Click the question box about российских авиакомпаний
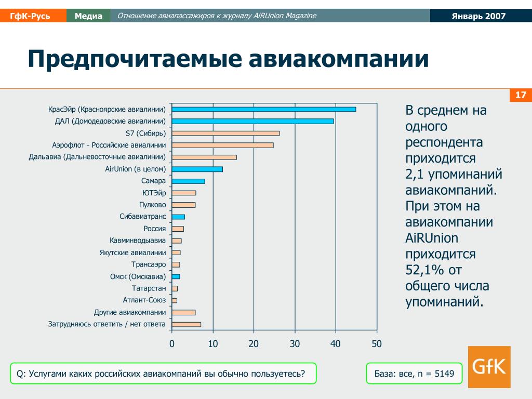Viewport: 532px width, 399px height. [163, 374]
